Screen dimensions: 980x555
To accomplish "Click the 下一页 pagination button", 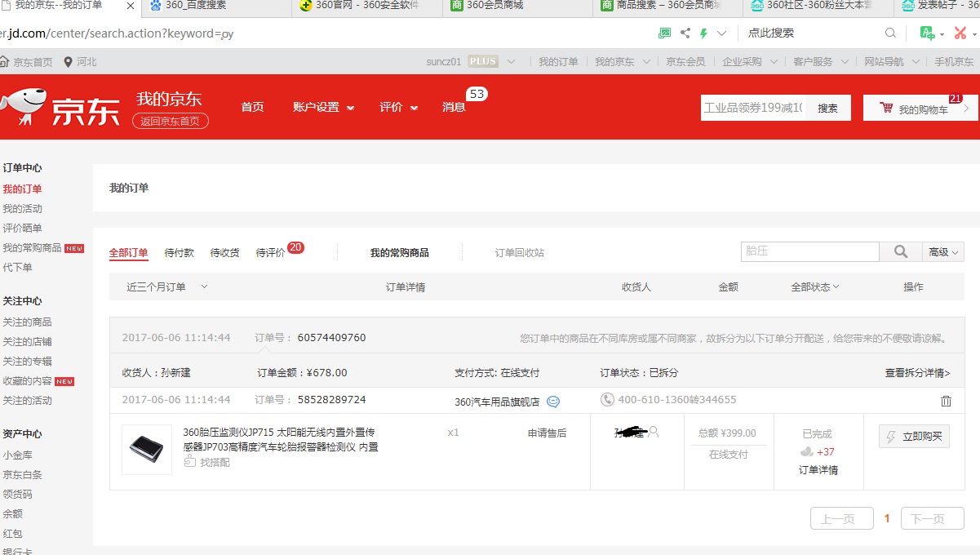I will pyautogui.click(x=933, y=518).
